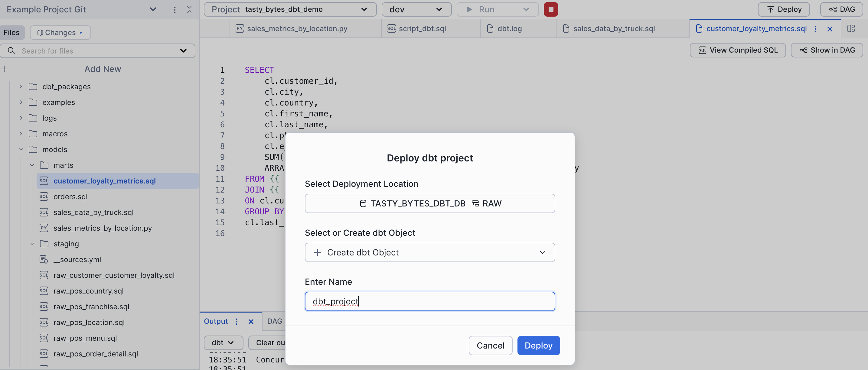
Task: Open the Output panel three-dot menu
Action: click(237, 322)
